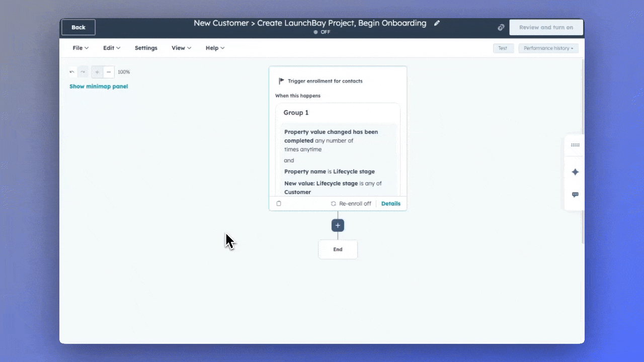Click the OFF status indicator
The width and height of the screenshot is (644, 362).
click(x=322, y=32)
